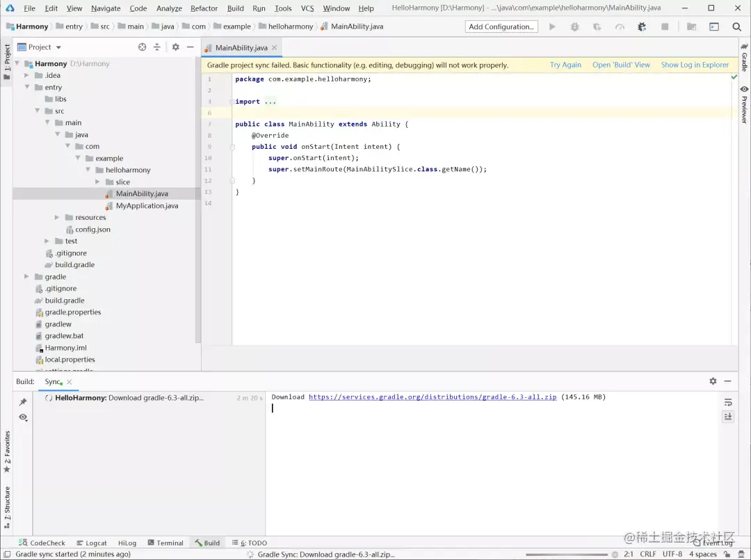Click the SDK Manager toolbar icon
Screen dimensions: 751x560
tap(714, 27)
